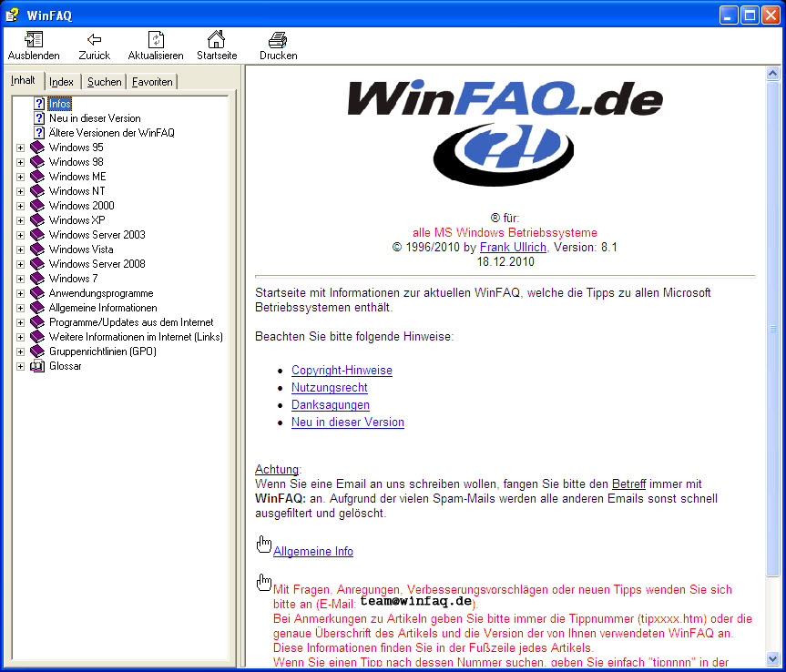Image resolution: width=786 pixels, height=672 pixels.
Task: Expand the Windows ME tree node
Action: click(21, 177)
